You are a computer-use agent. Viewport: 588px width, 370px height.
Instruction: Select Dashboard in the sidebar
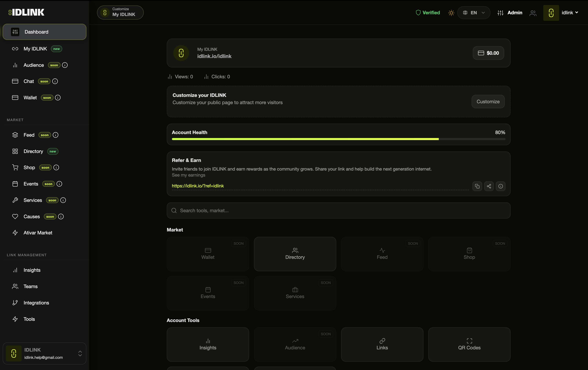44,32
